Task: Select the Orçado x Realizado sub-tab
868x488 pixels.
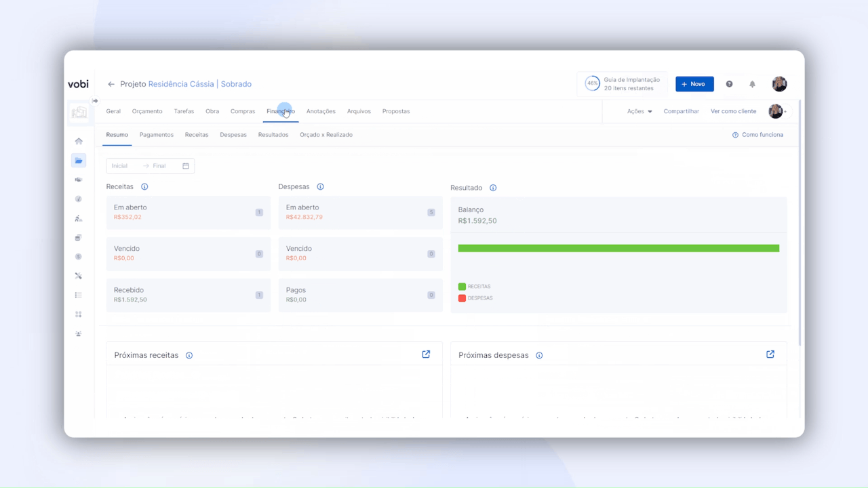Action: tap(326, 135)
